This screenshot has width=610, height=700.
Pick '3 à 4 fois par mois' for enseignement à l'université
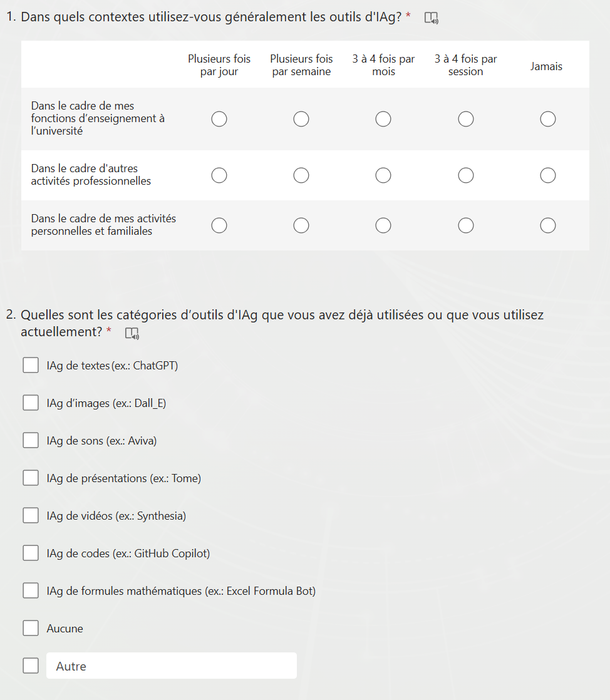point(383,119)
